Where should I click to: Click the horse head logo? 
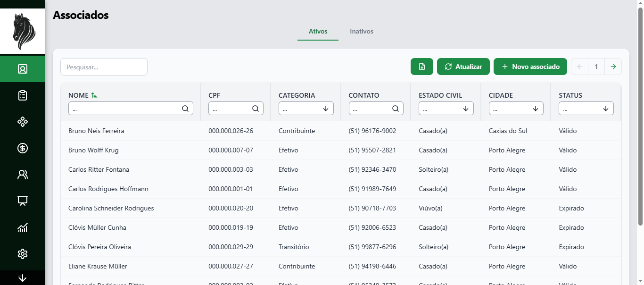coord(23,31)
